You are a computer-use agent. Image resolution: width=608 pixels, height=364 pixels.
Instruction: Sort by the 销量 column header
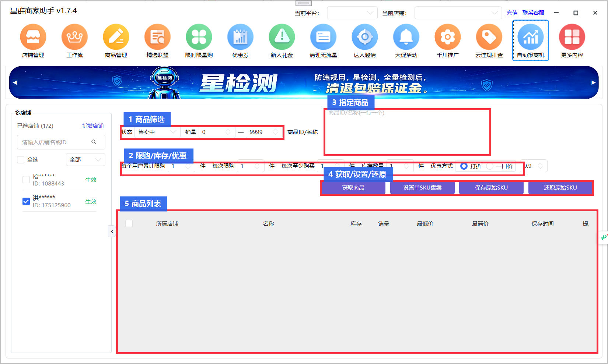pyautogui.click(x=384, y=224)
